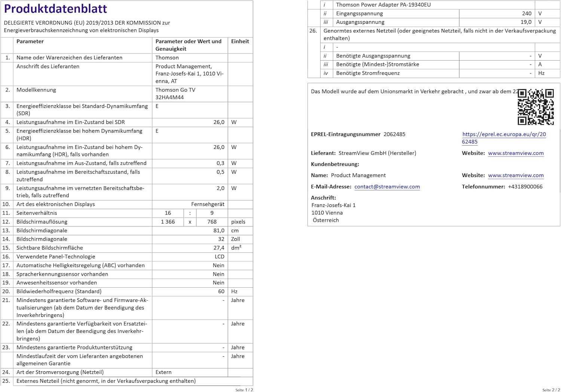Click the 'Seite 1 / 2' page footer
Image resolution: width=561 pixels, height=392 pixels.
(x=244, y=390)
